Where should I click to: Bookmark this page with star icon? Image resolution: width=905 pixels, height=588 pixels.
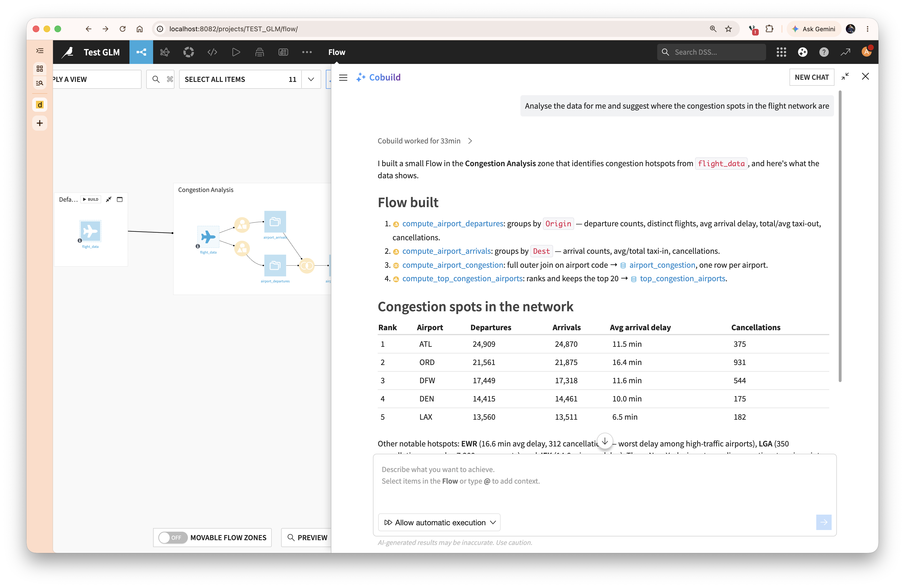[x=728, y=29]
